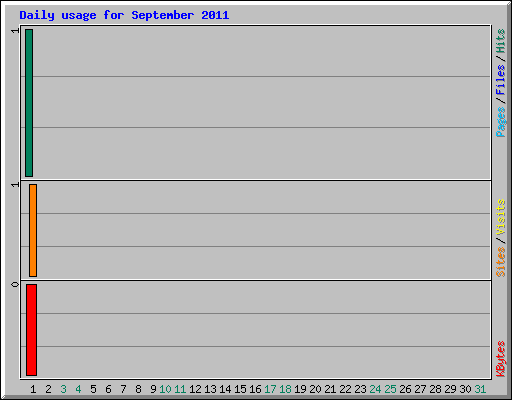512x400 pixels.
Task: Select day 1 on the x-axis
Action: pyautogui.click(x=33, y=389)
